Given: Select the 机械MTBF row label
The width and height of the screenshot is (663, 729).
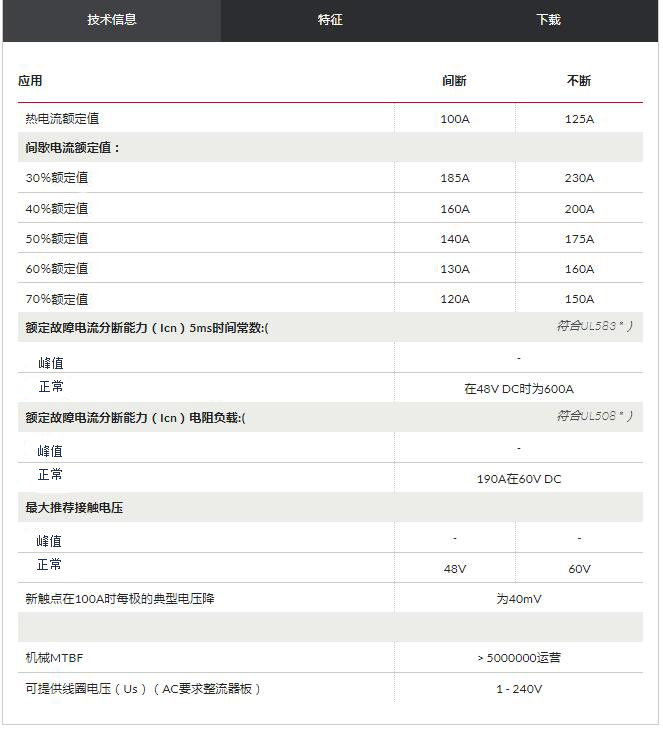Looking at the screenshot, I should 55,658.
